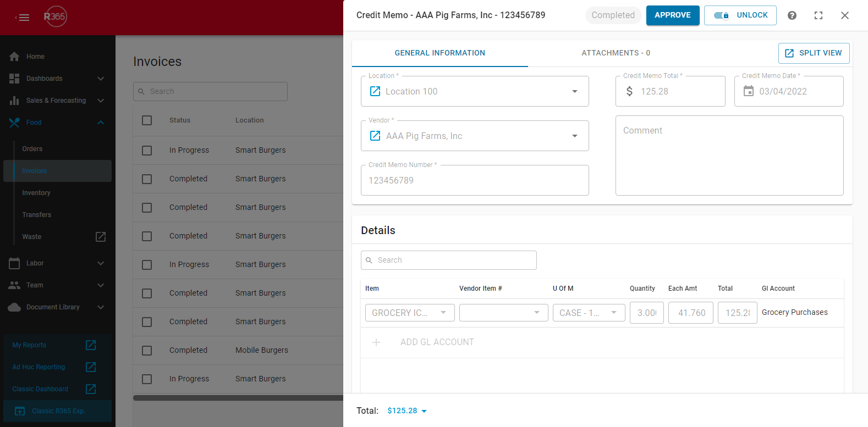Screen dimensions: 868x427
Task: Click the Comment text area
Action: pos(729,156)
